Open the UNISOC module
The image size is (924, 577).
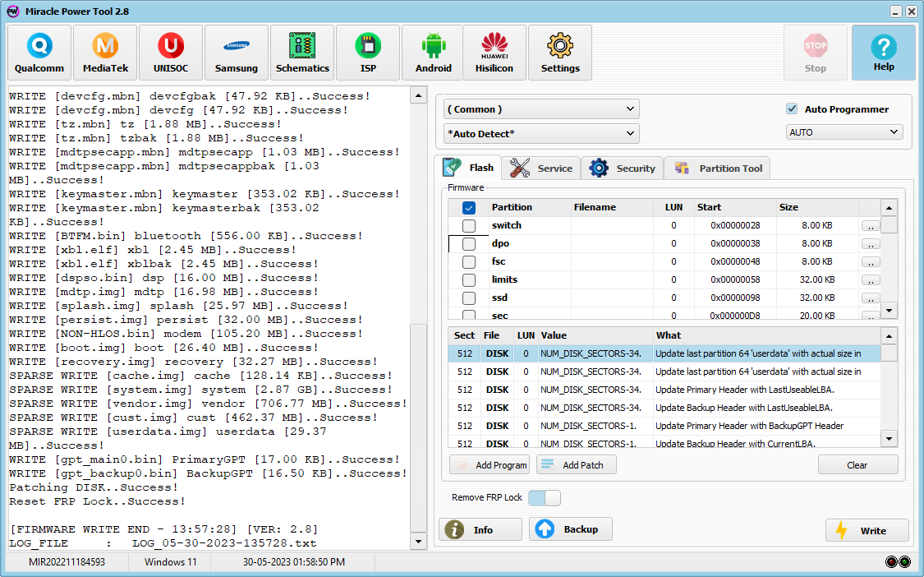coord(171,53)
